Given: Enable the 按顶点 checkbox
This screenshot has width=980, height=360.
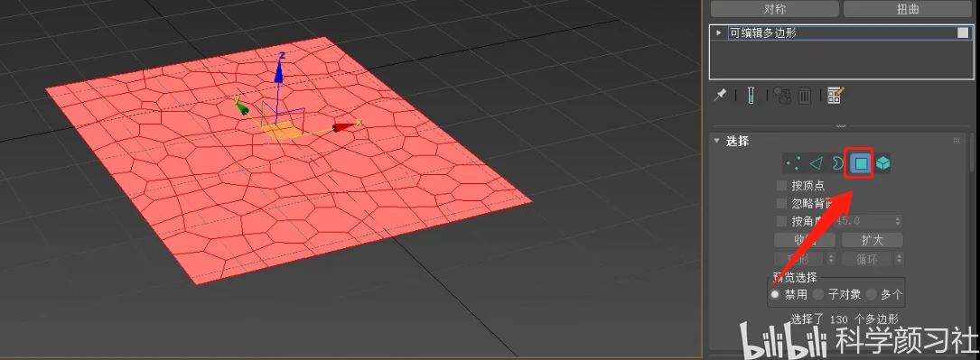Looking at the screenshot, I should [x=781, y=185].
